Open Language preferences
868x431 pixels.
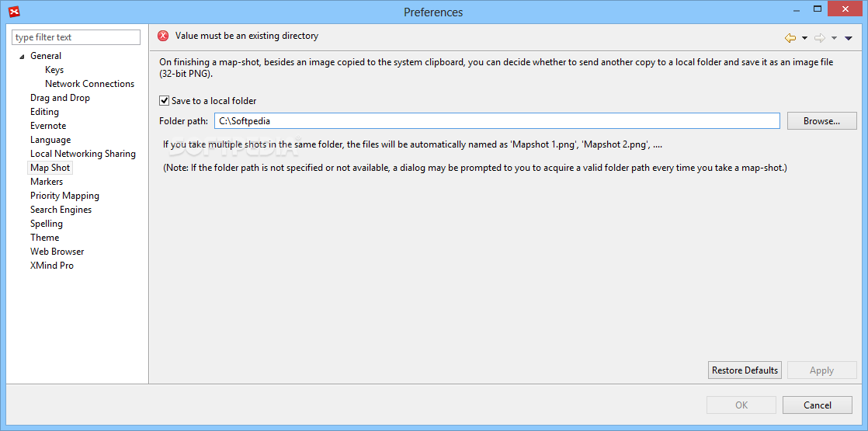pyautogui.click(x=50, y=140)
